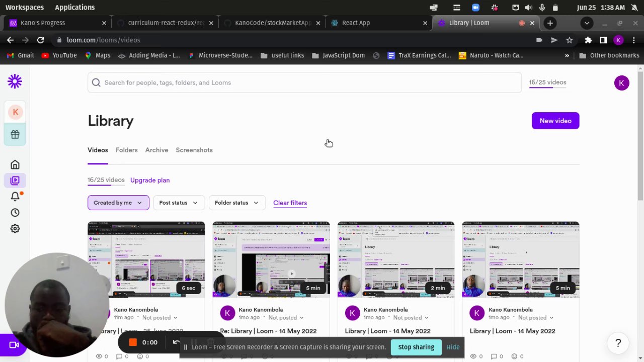Stop the Loom recording with orange square

click(133, 342)
